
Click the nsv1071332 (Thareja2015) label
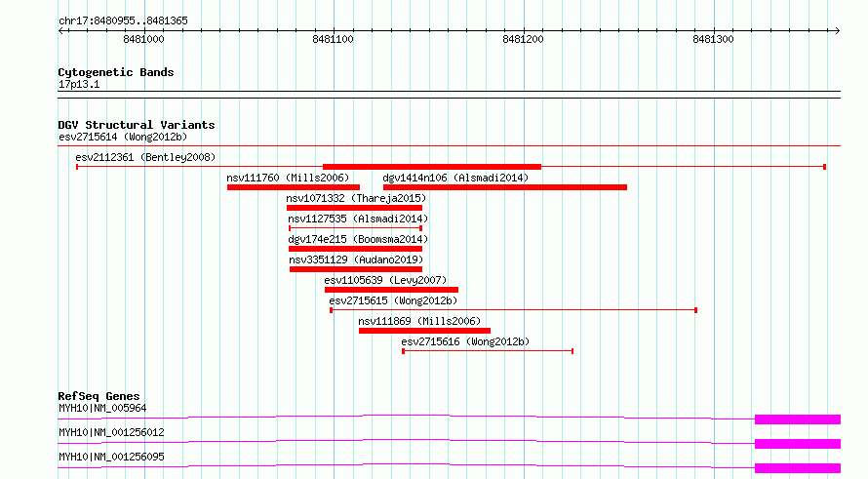356,198
